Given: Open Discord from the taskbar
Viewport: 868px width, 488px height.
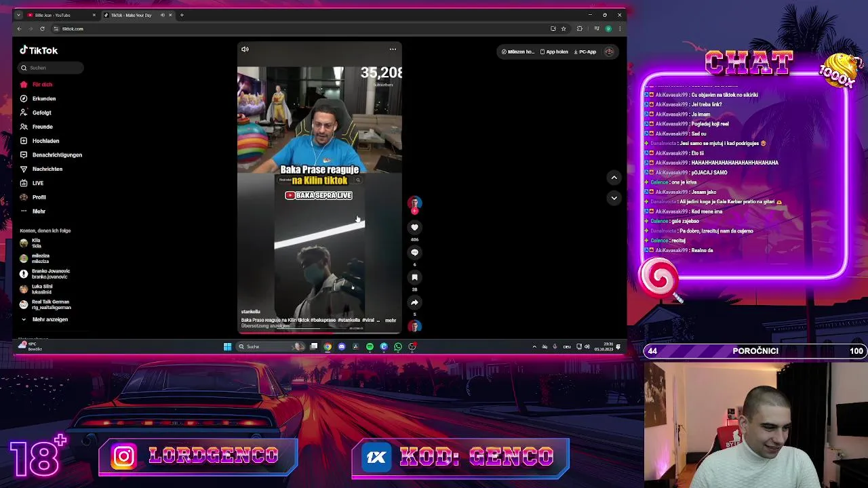Looking at the screenshot, I should pos(342,346).
